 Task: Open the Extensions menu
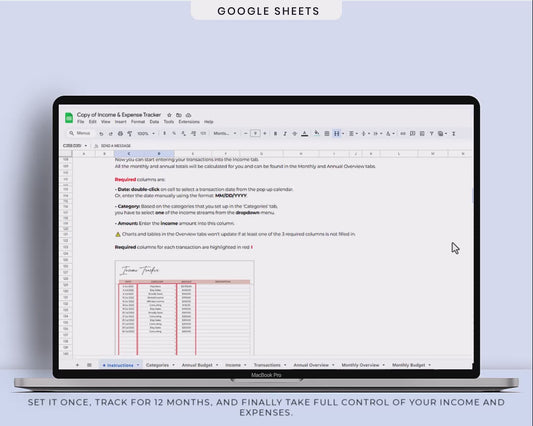point(189,122)
